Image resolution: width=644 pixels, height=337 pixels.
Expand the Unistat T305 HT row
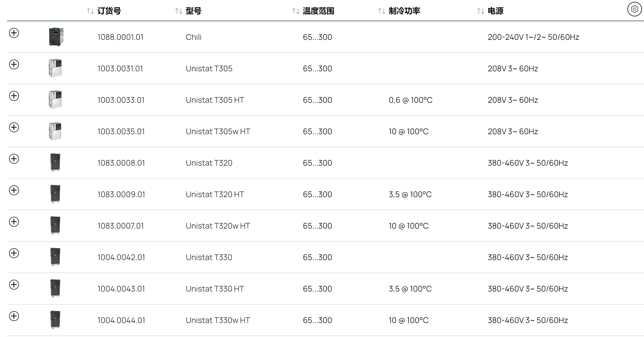(14, 96)
